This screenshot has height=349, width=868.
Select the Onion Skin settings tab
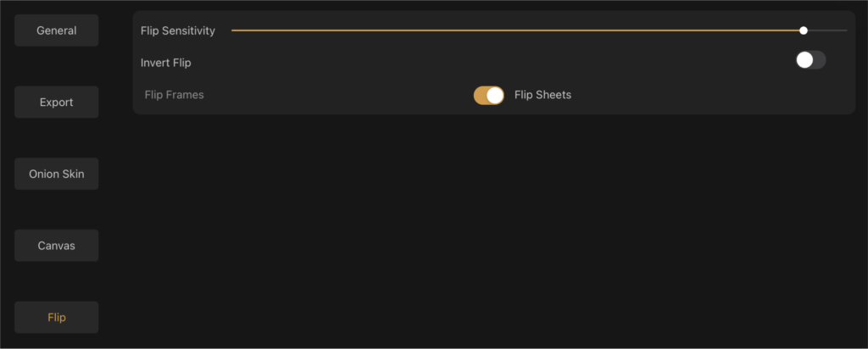[57, 174]
